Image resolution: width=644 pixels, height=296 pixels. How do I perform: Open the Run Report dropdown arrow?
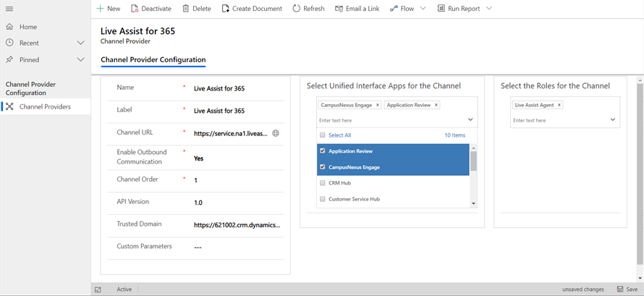tap(489, 9)
